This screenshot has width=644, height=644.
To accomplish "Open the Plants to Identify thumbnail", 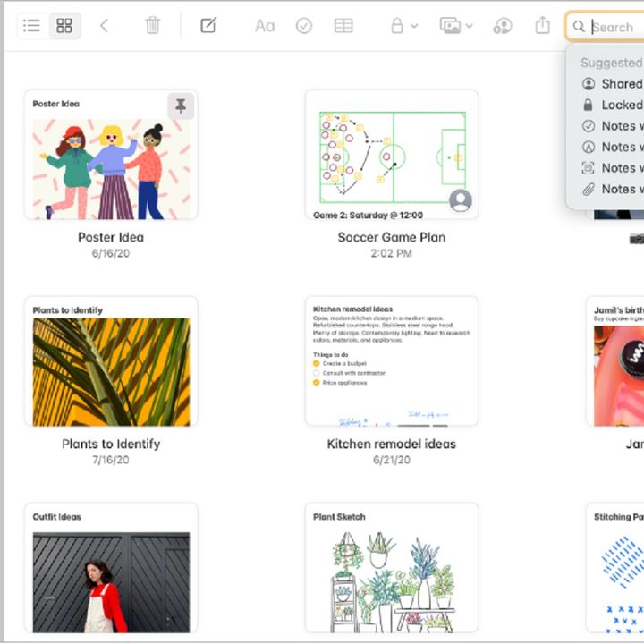I will click(111, 361).
